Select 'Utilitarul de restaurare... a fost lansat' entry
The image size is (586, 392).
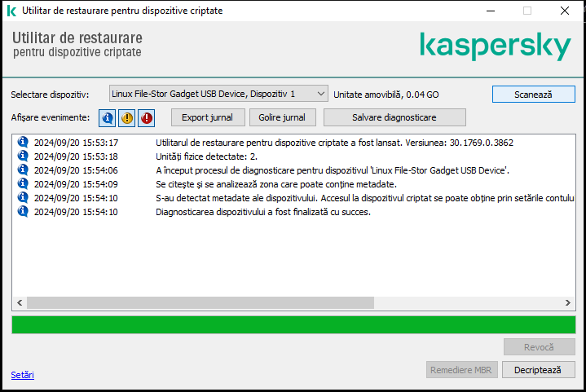(334, 143)
